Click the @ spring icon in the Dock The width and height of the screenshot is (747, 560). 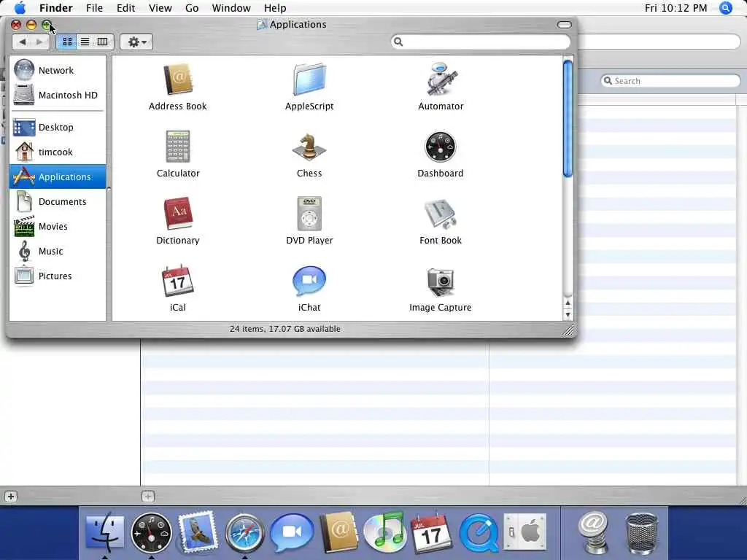(x=592, y=532)
